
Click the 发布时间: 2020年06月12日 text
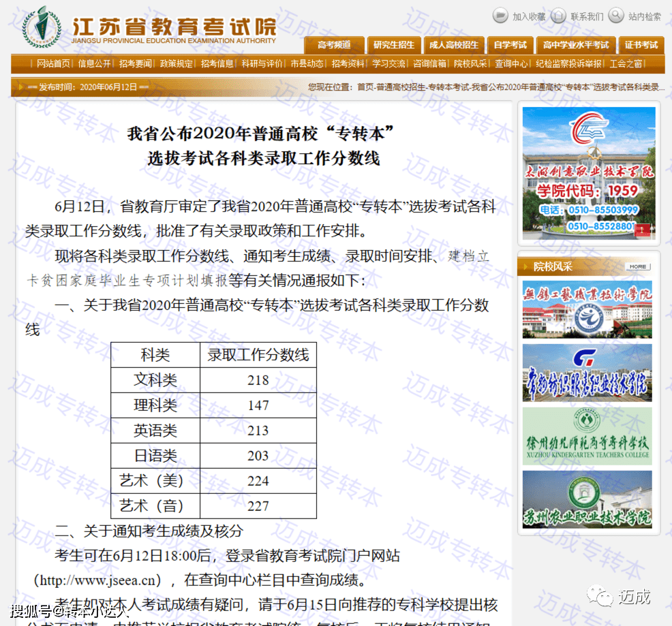coord(88,87)
